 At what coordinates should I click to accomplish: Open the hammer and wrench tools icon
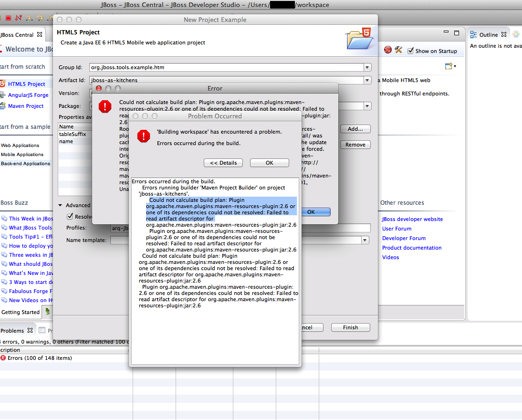398,50
